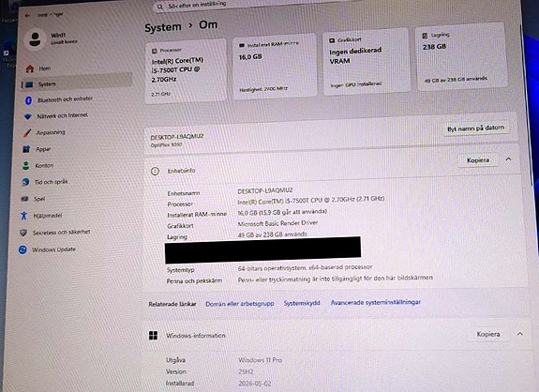539x392 pixels.
Task: Collapse the Windows-information section chevron
Action: (x=520, y=334)
